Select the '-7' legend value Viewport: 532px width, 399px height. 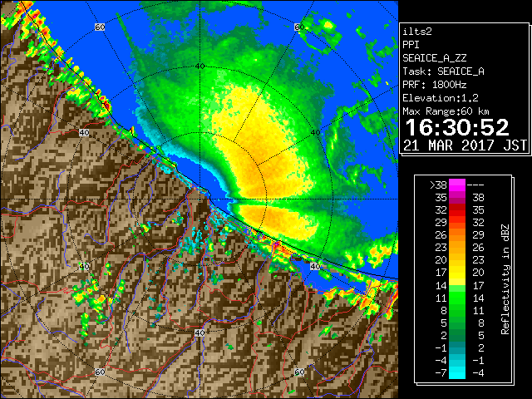[441, 373]
